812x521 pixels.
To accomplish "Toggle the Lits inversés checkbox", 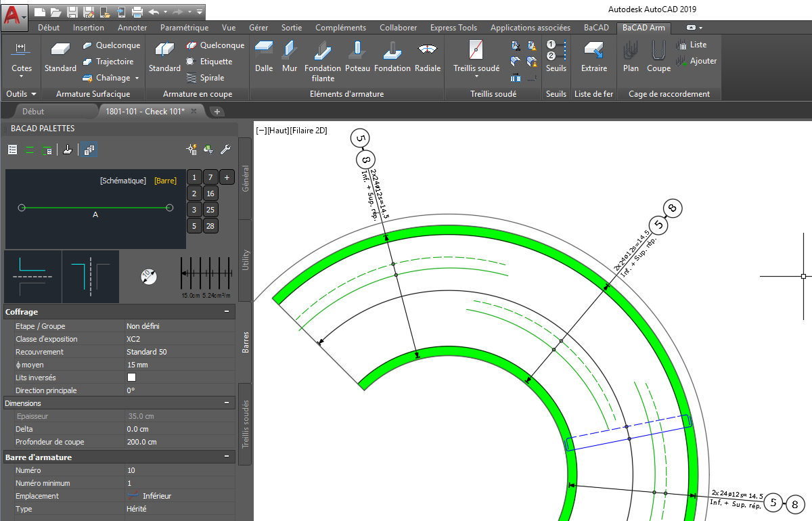I will tap(131, 378).
